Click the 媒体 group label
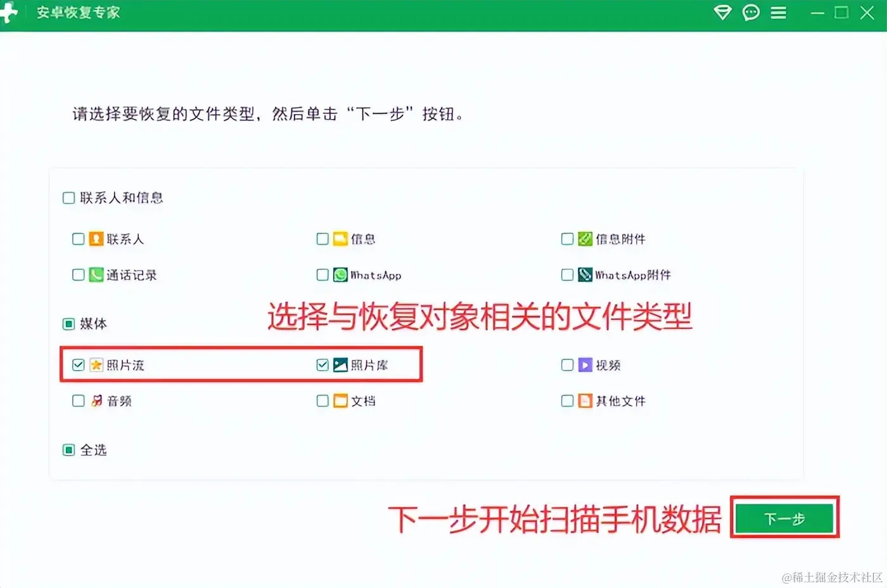Screen dimensions: 887x588 94,324
